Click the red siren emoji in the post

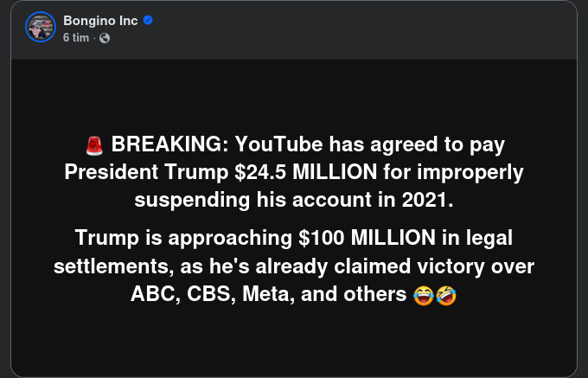tap(94, 144)
